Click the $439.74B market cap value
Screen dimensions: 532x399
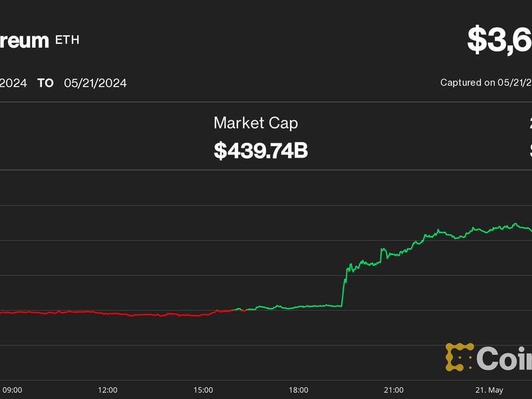(261, 150)
